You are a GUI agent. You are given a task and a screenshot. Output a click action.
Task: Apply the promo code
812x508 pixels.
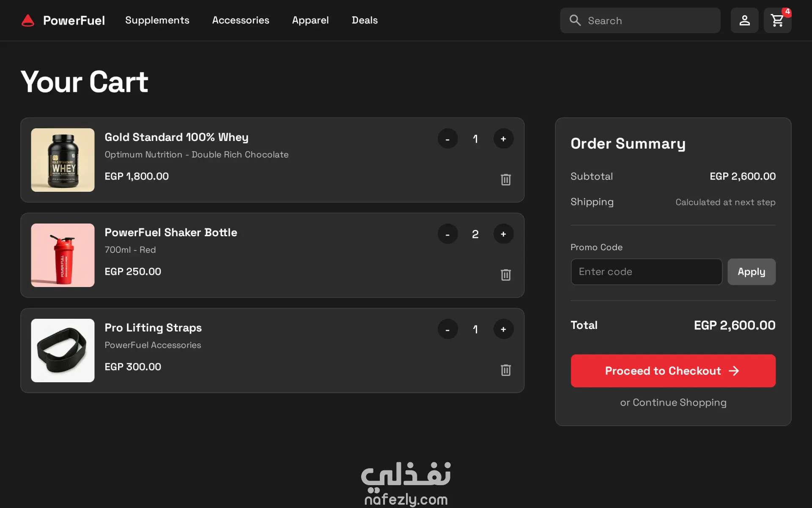(x=751, y=272)
